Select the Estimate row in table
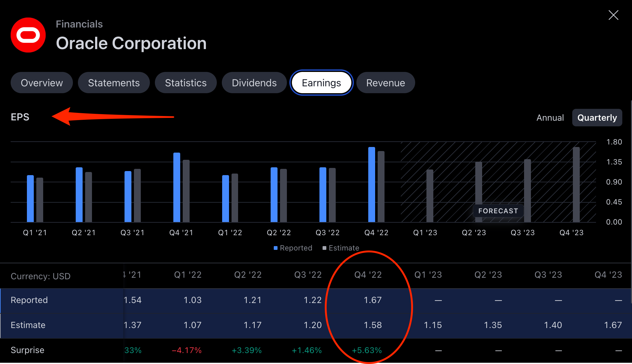The image size is (632, 364). click(x=28, y=325)
